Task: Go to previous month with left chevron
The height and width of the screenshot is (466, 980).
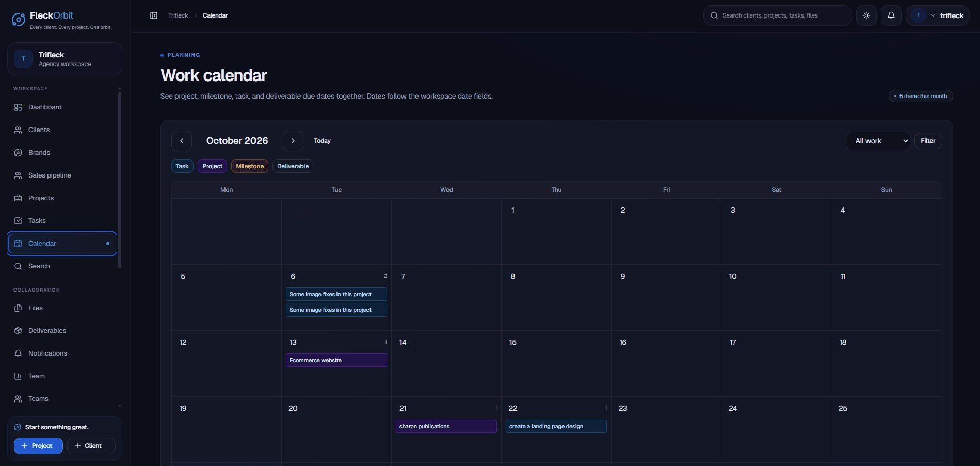Action: point(182,141)
